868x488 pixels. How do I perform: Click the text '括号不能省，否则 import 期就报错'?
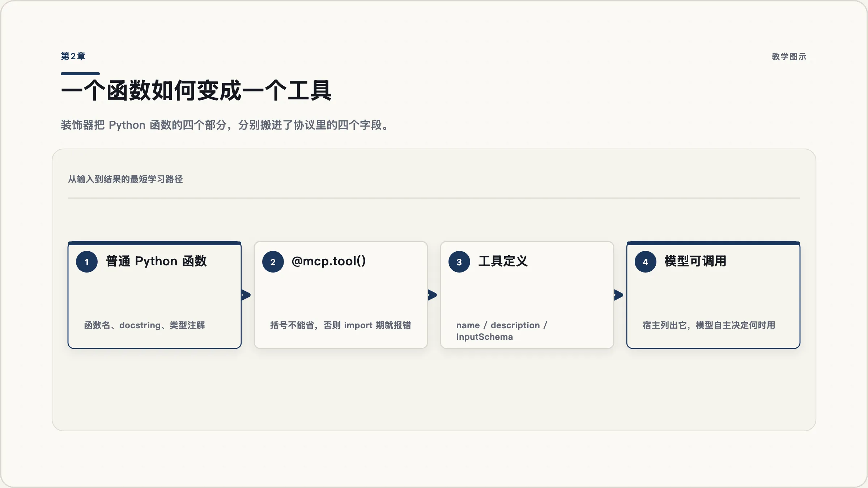click(340, 325)
